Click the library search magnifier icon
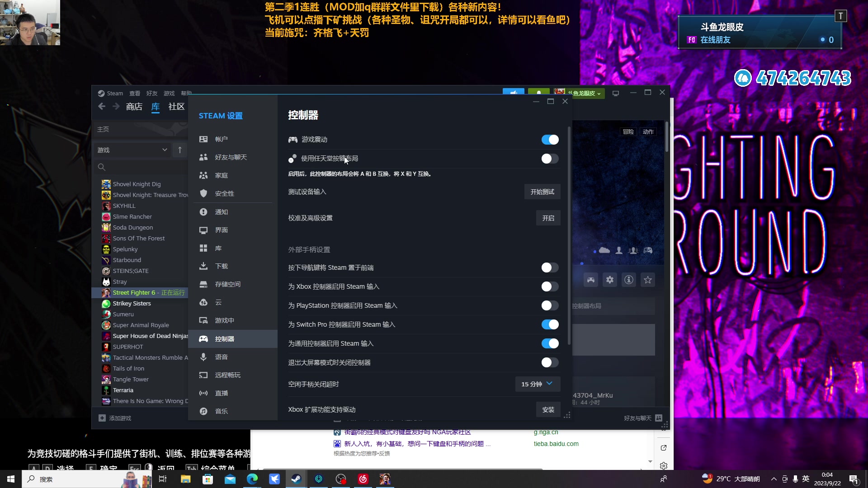Viewport: 868px width, 488px height. pos(102,167)
